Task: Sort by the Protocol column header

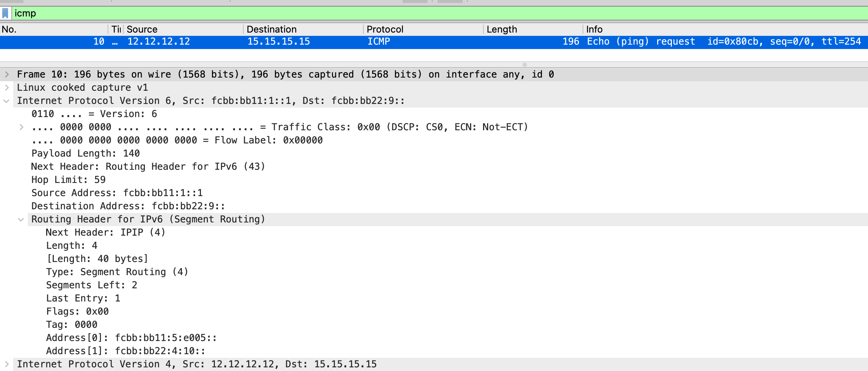Action: 423,29
